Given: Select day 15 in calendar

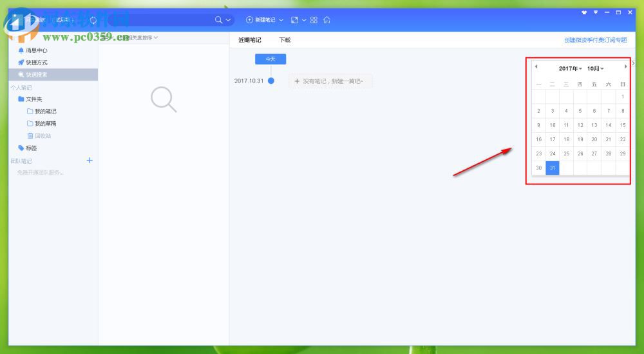Looking at the screenshot, I should click(623, 125).
